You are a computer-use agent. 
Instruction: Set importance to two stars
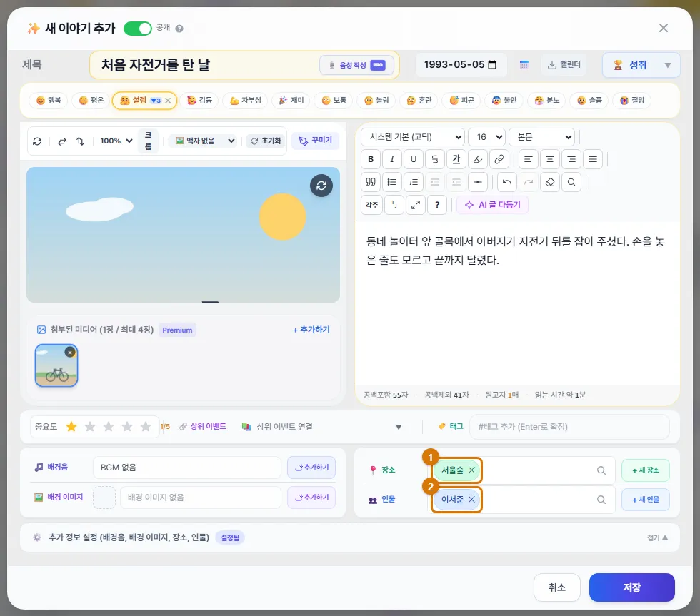[x=90, y=427]
